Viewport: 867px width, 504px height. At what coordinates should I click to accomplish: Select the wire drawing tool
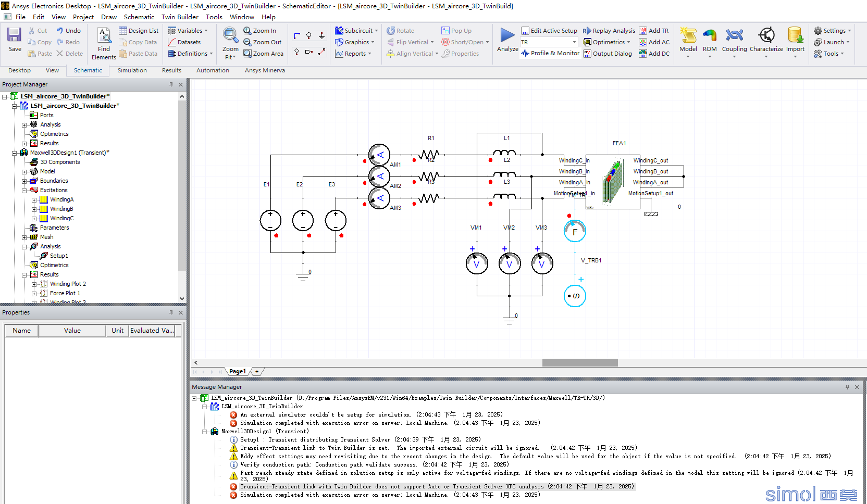[297, 35]
